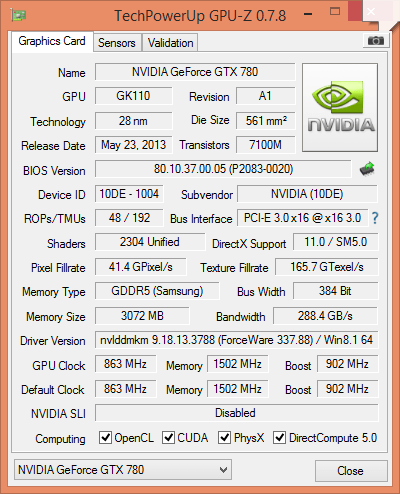Click the Device ID field 10DE - 1004

coord(129,194)
